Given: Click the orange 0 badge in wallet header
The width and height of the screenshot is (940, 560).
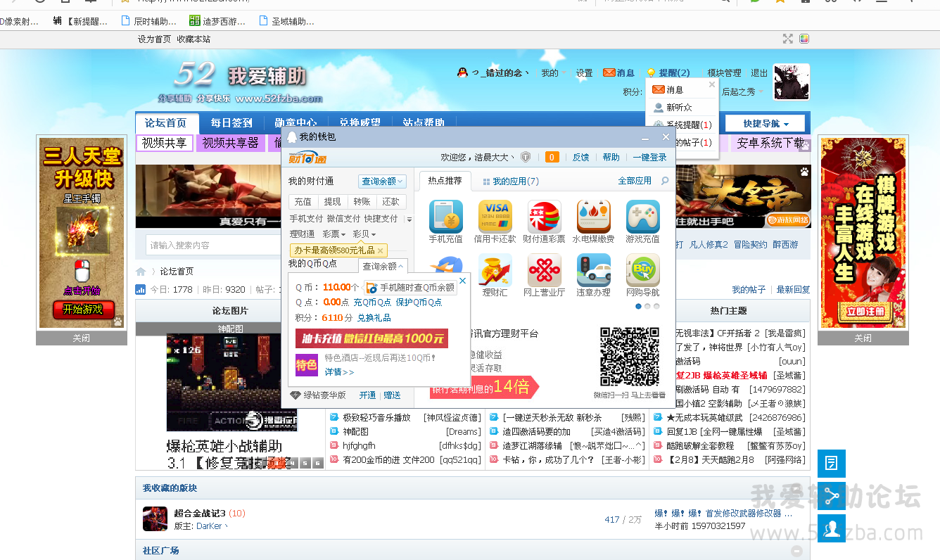Looking at the screenshot, I should pyautogui.click(x=552, y=157).
